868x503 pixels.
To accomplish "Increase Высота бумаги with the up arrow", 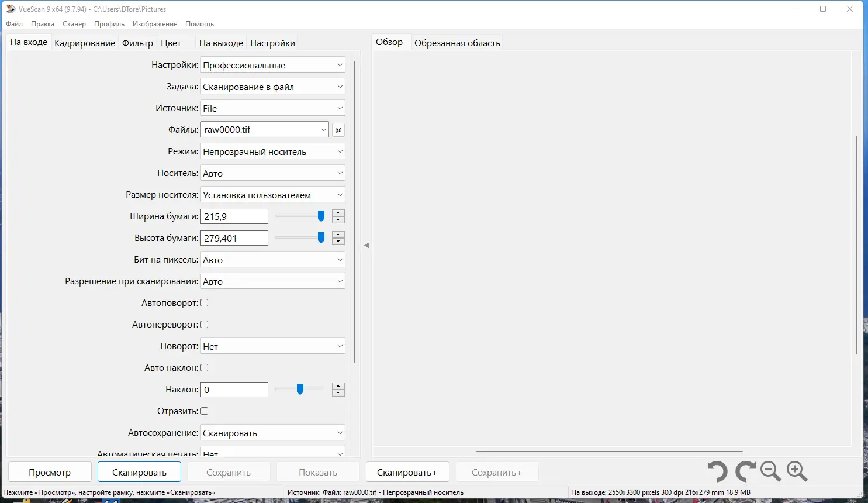I will pyautogui.click(x=338, y=235).
